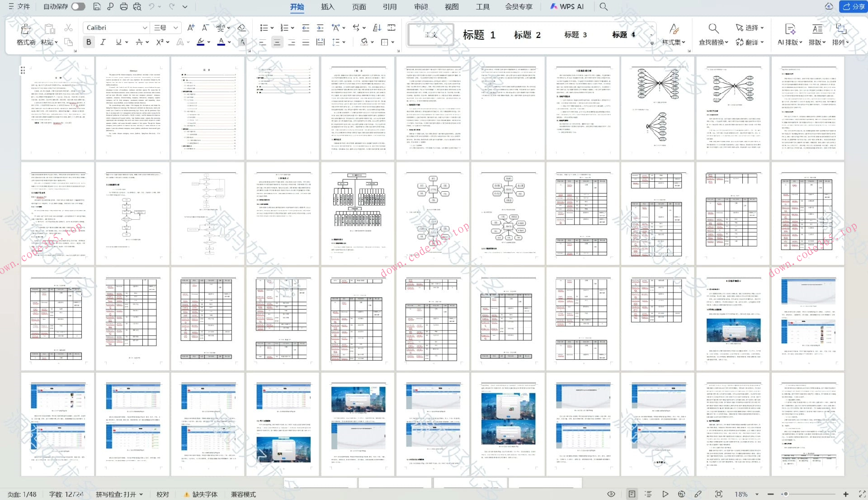Toggle Bold formatting button
The width and height of the screenshot is (868, 500).
(89, 42)
